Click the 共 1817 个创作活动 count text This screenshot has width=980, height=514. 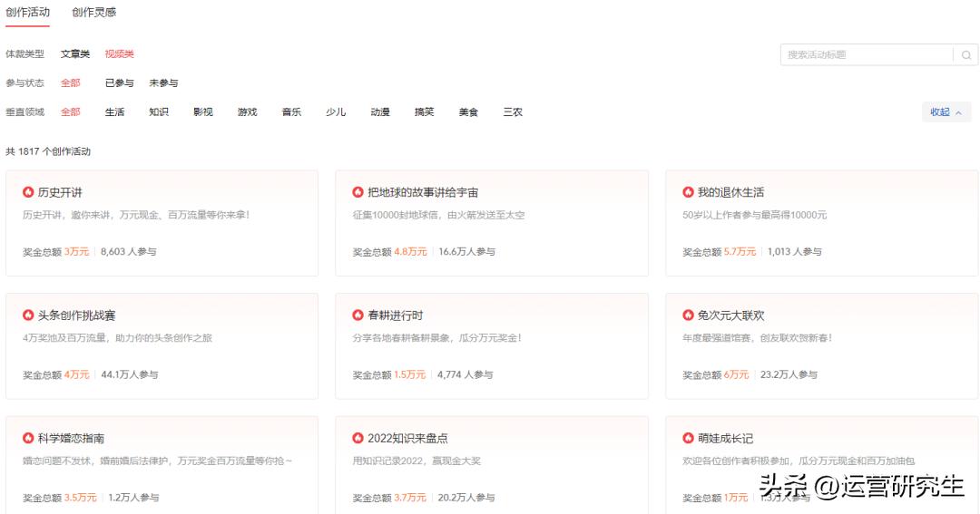pos(48,151)
